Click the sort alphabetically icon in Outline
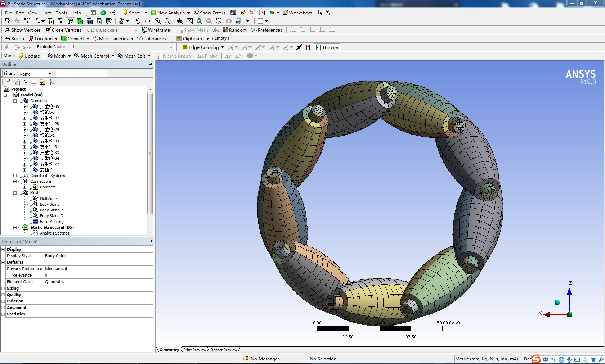 coord(51,82)
